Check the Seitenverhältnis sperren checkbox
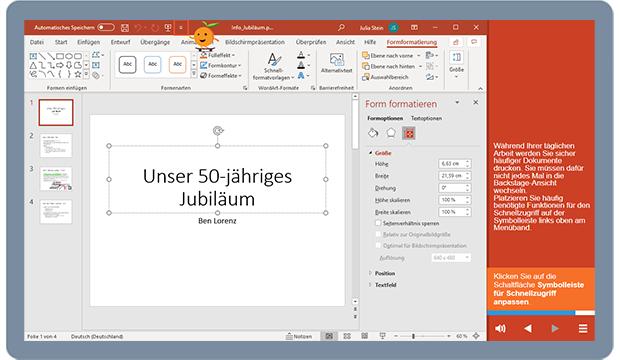620x360 pixels. tap(378, 223)
